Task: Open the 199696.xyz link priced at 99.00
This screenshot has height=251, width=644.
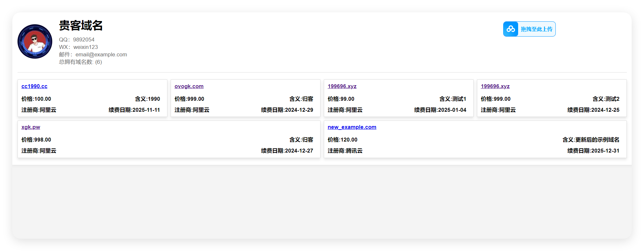Action: pos(342,86)
